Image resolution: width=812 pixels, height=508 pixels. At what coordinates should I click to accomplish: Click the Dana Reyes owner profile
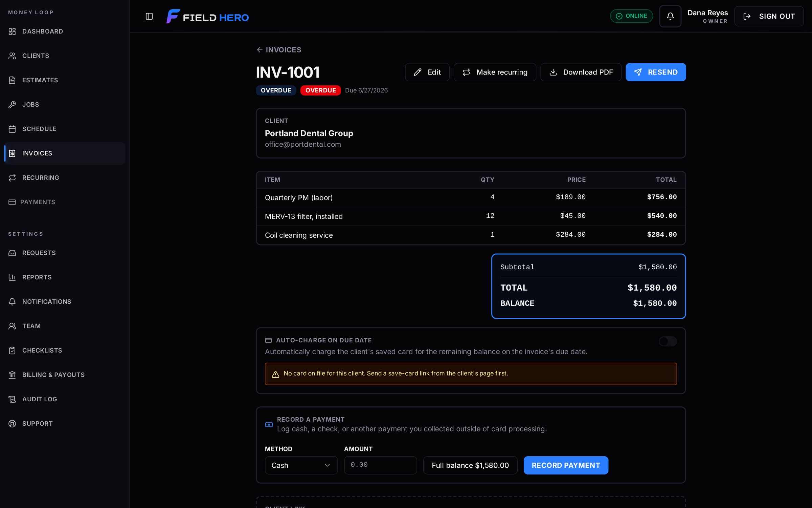click(707, 16)
